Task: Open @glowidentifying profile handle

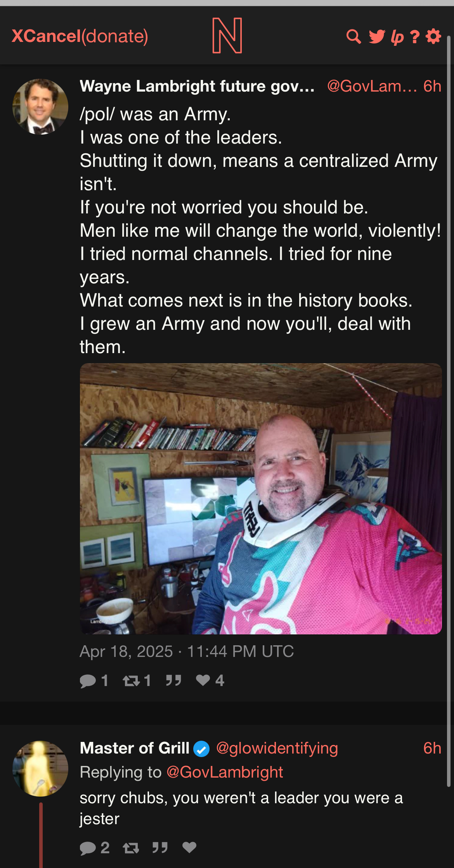Action: 277,748
